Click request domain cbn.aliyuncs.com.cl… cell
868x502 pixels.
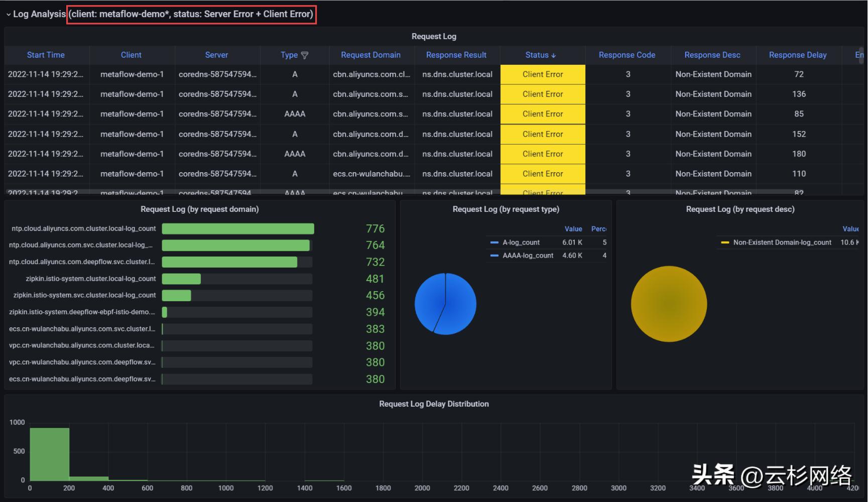click(371, 74)
